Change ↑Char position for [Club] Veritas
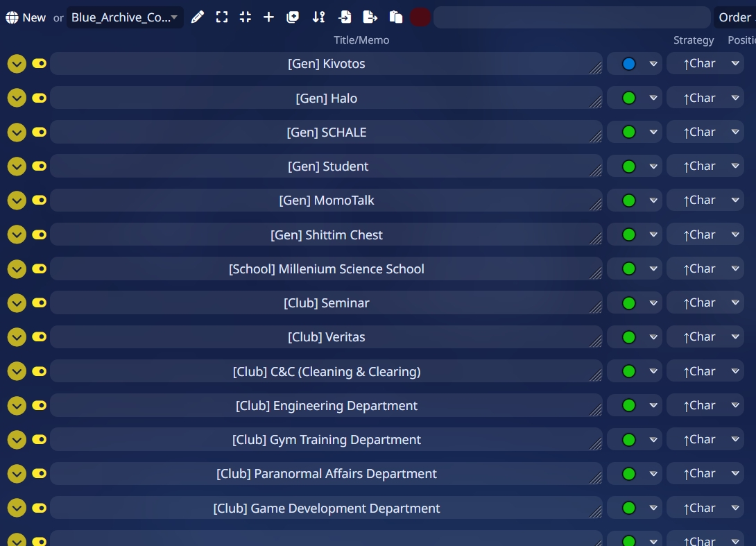Screen dimensions: 756x546 705,336
